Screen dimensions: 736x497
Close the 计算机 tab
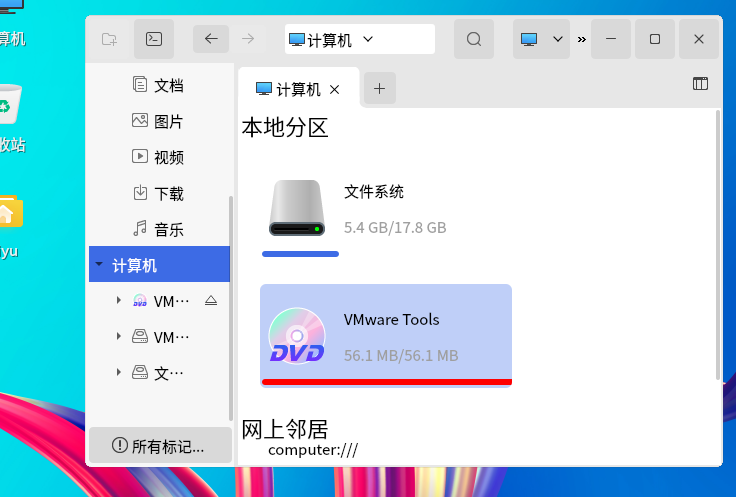pos(335,89)
